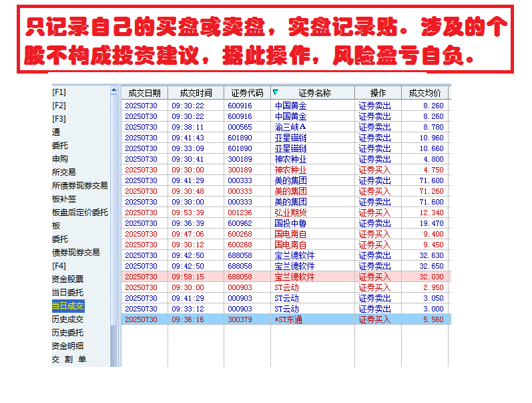Select the 通 sidebar item

tap(56, 132)
